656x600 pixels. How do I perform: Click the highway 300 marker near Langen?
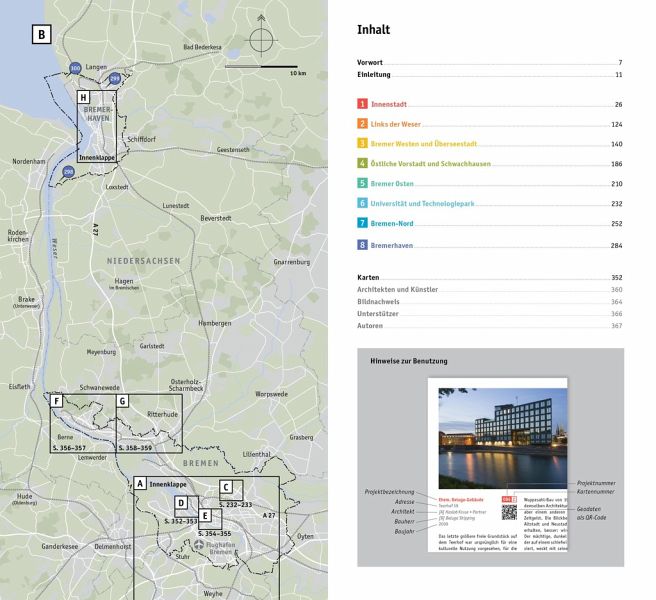point(76,68)
